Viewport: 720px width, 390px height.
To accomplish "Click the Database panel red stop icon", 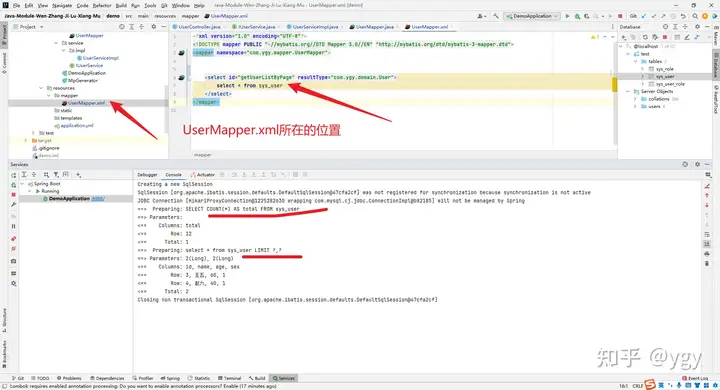I will click(x=665, y=37).
